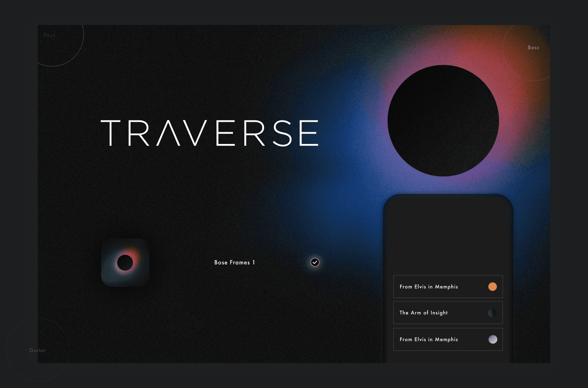Viewport: 588px width, 388px height.
Task: Select the Bass instrument circle
Action: (x=533, y=47)
